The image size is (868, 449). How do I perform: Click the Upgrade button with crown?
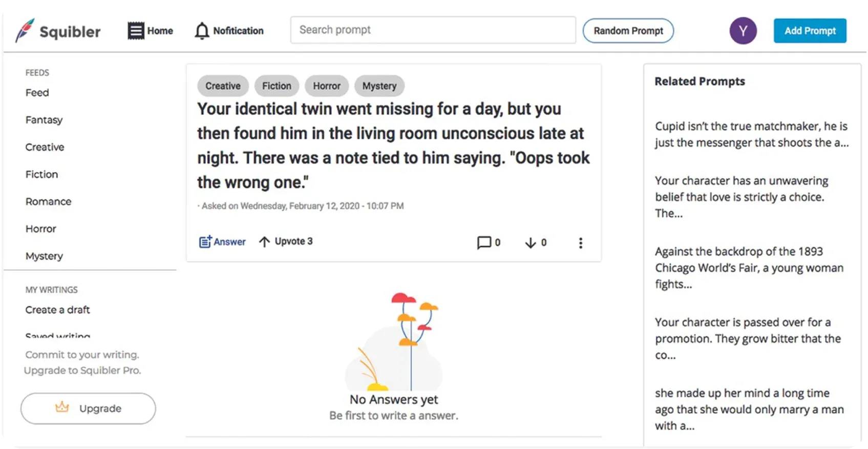click(88, 409)
